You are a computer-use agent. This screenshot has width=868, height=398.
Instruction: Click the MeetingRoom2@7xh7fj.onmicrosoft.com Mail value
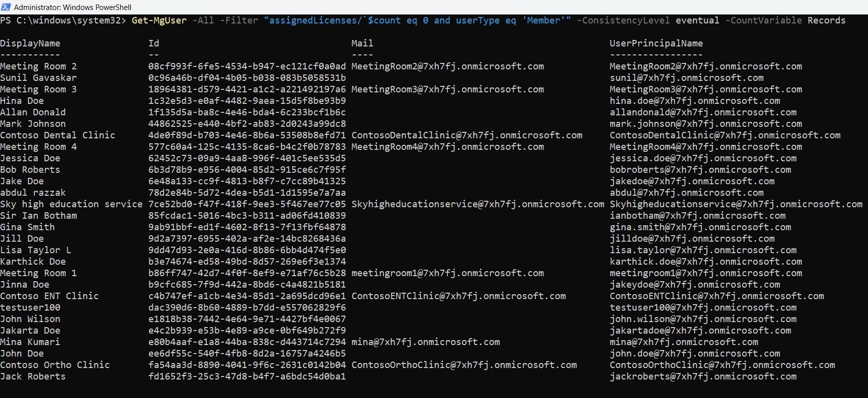(447, 66)
